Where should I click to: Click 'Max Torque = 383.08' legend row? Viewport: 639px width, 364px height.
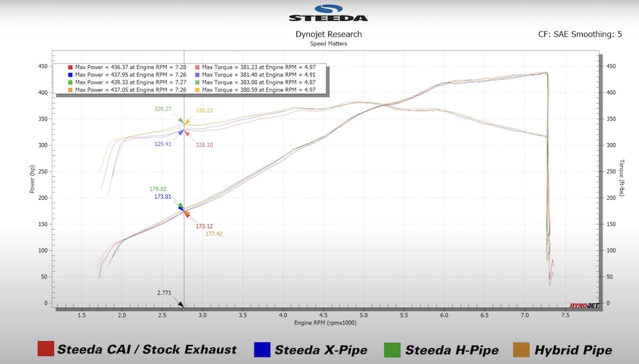(256, 82)
